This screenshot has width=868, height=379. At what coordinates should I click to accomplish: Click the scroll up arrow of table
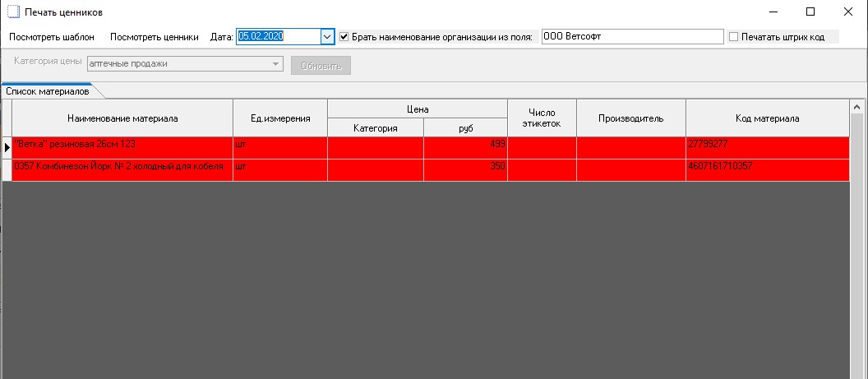pos(857,107)
